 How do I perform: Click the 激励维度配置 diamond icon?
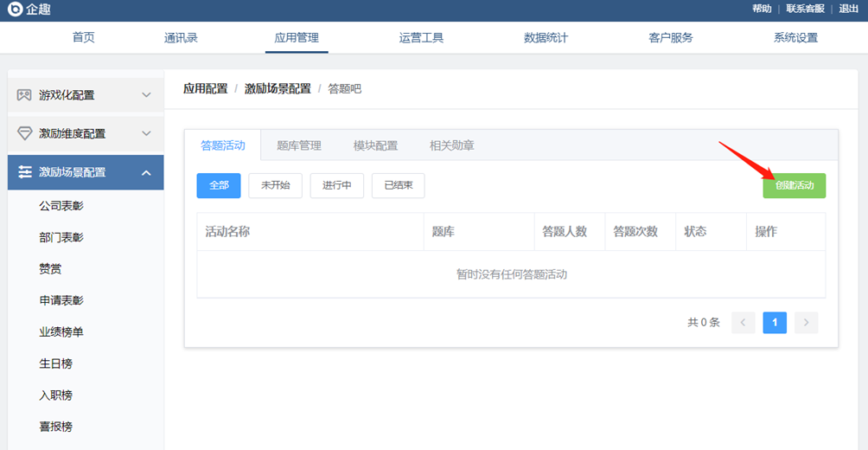click(x=24, y=133)
